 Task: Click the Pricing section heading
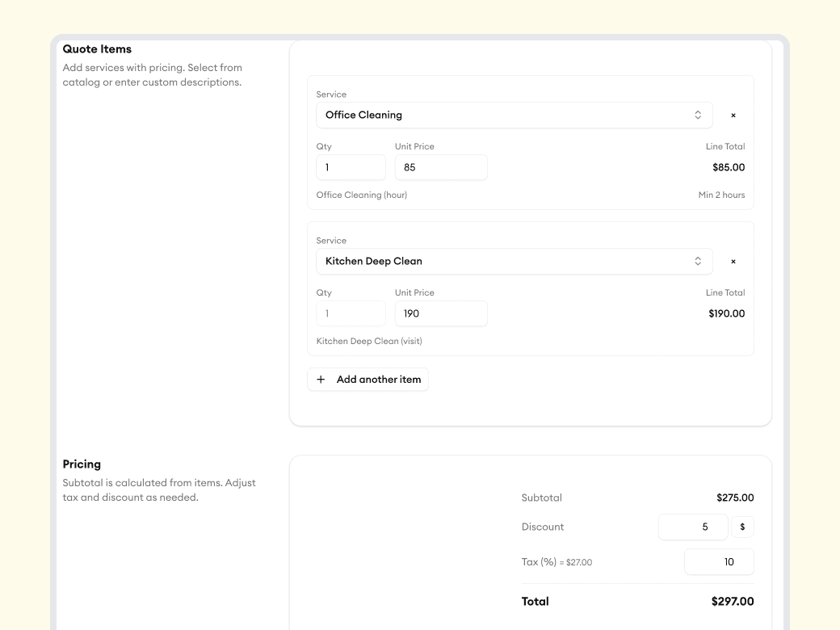(x=82, y=464)
